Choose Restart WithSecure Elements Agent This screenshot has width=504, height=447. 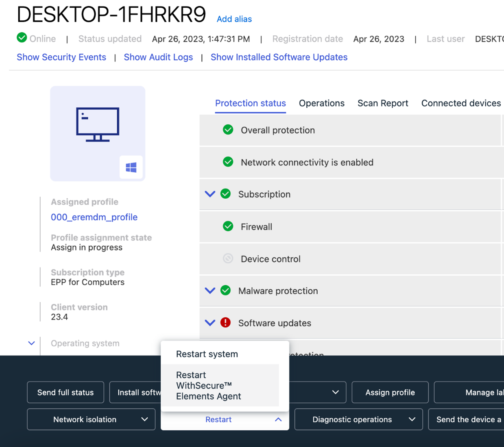(x=220, y=385)
